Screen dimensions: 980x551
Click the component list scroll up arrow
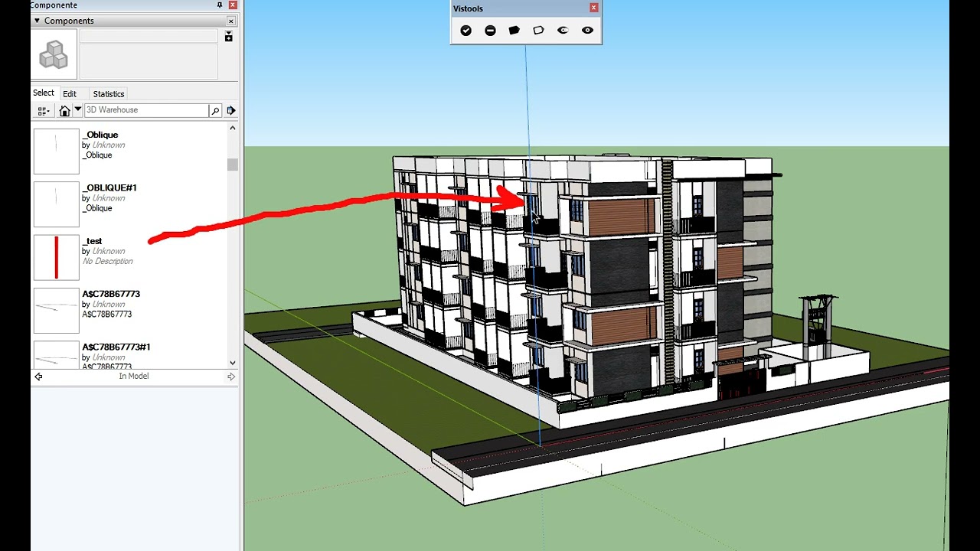point(233,129)
